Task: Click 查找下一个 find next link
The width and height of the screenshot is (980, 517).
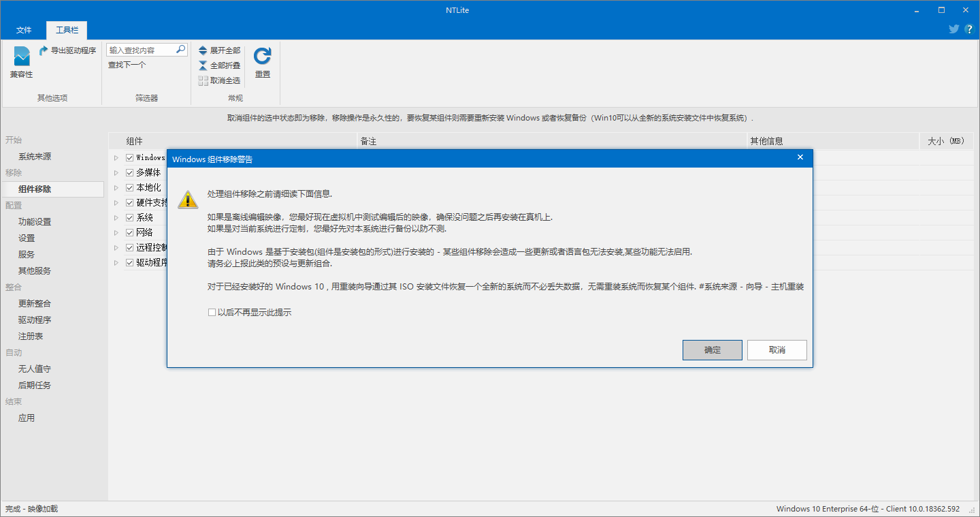Action: [x=127, y=65]
